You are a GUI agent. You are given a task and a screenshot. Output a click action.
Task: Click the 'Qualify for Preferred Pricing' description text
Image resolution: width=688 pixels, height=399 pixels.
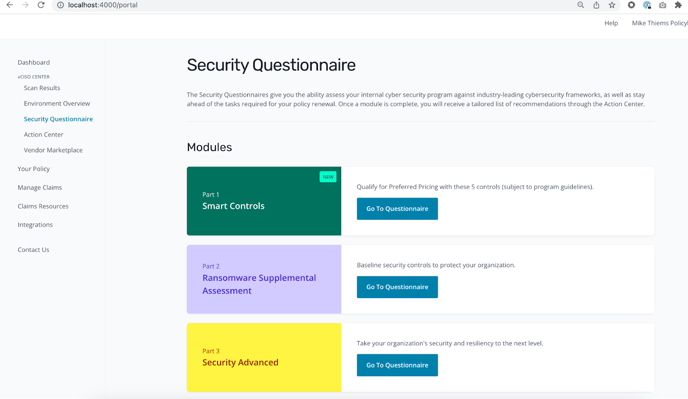click(x=475, y=187)
